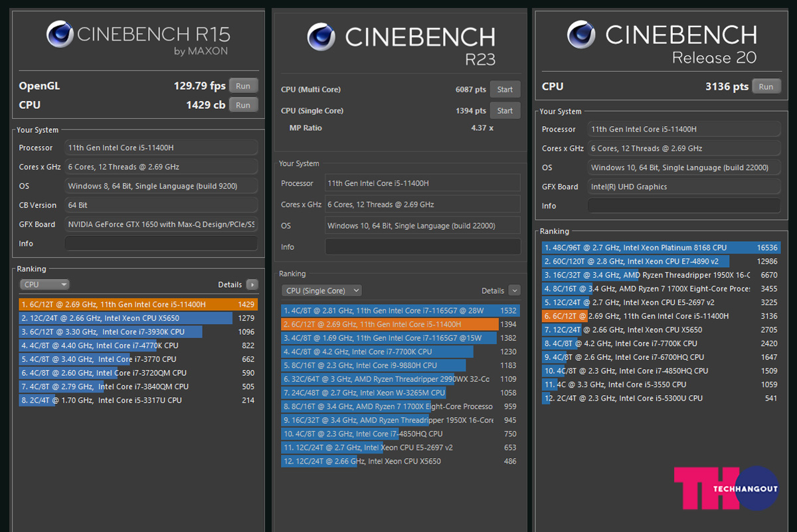Select the Threadripper 1950X row in R23
The image size is (797, 532).
click(400, 420)
